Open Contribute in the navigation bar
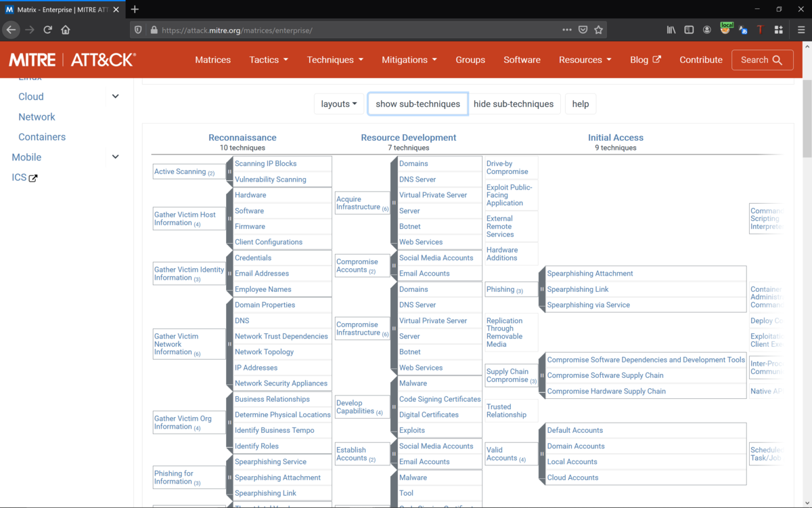812x508 pixels. tap(701, 60)
